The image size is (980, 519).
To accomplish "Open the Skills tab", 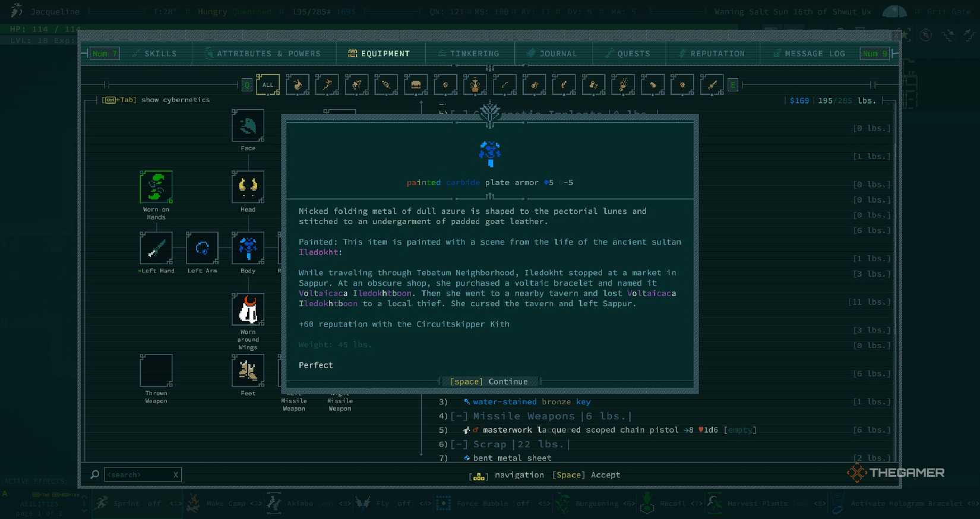I will [155, 53].
